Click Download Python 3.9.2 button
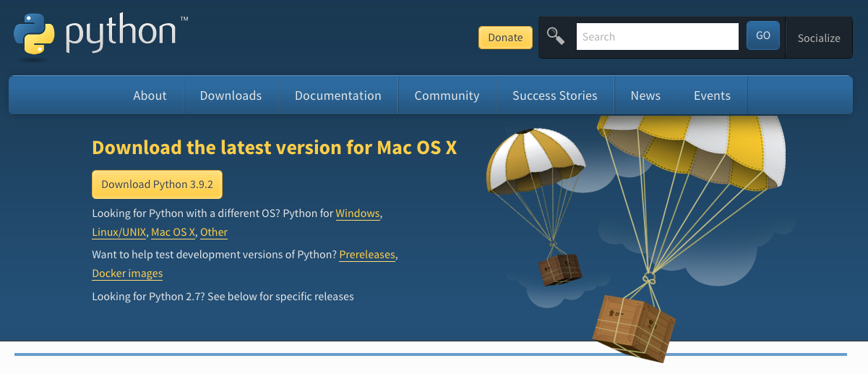 (157, 184)
